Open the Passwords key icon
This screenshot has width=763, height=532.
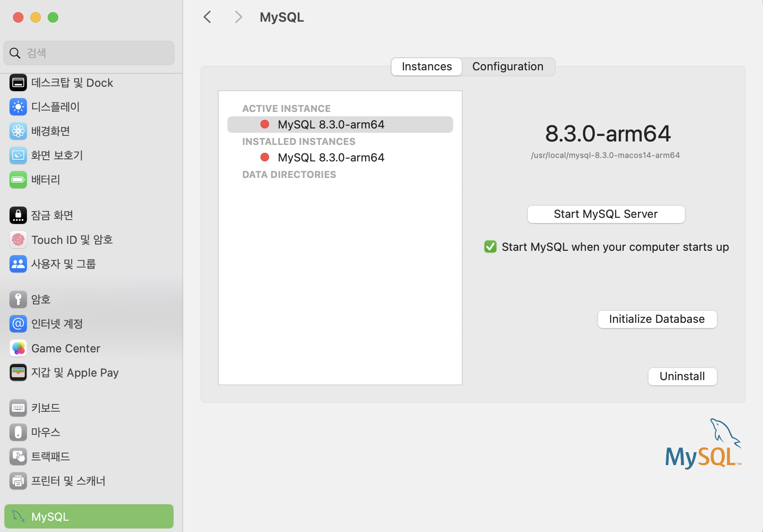point(18,299)
